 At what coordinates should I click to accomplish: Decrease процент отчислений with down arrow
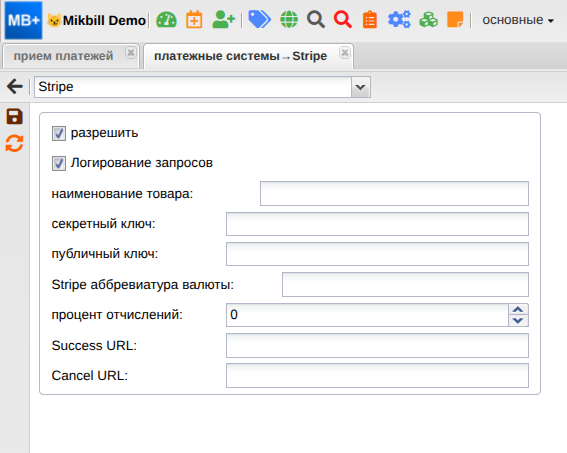[518, 321]
